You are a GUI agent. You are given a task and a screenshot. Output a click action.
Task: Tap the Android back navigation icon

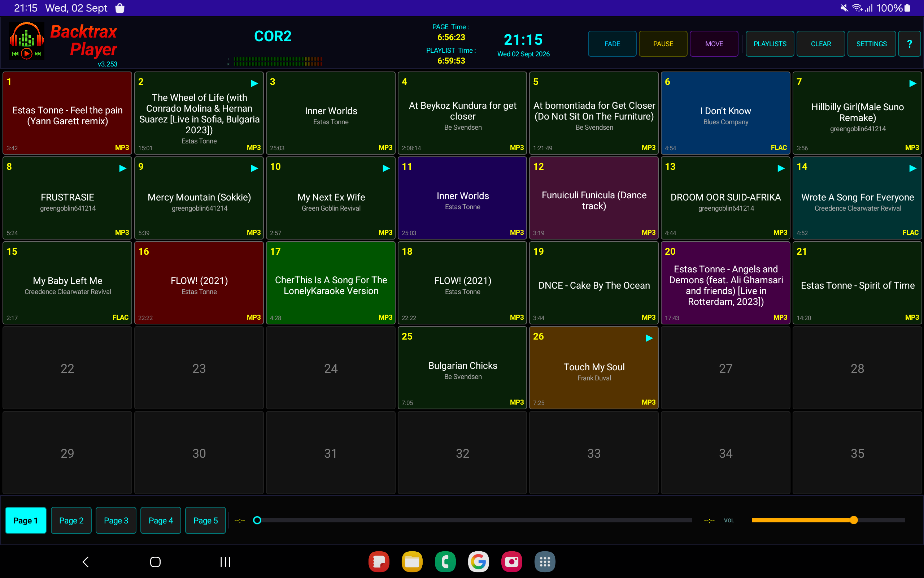pos(86,561)
